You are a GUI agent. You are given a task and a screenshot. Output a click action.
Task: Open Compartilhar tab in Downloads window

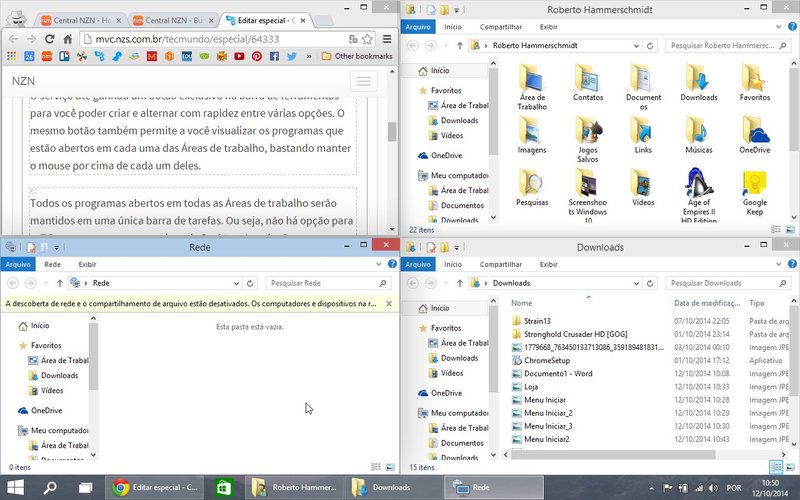501,264
